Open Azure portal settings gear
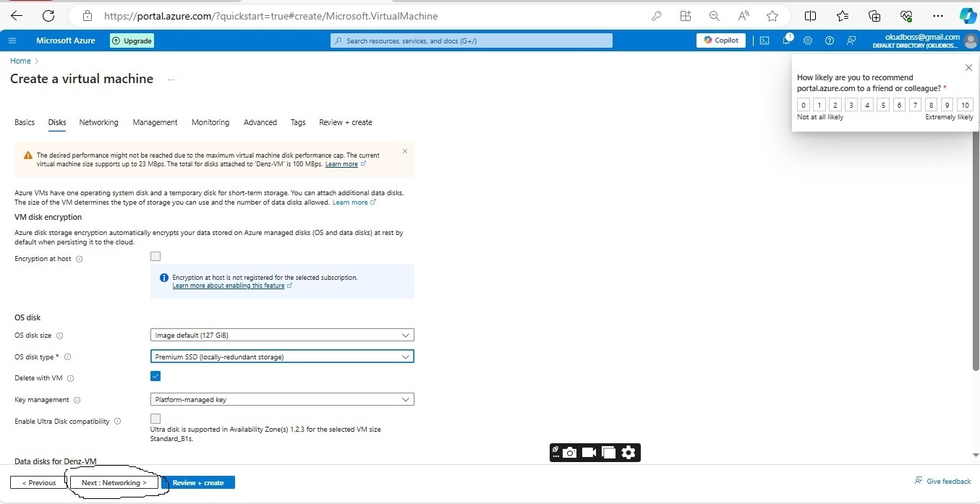Viewport: 980px width, 504px height. click(808, 40)
